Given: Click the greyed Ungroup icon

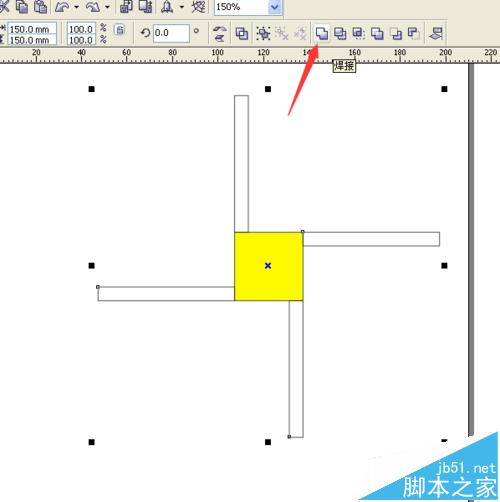Looking at the screenshot, I should click(x=282, y=33).
